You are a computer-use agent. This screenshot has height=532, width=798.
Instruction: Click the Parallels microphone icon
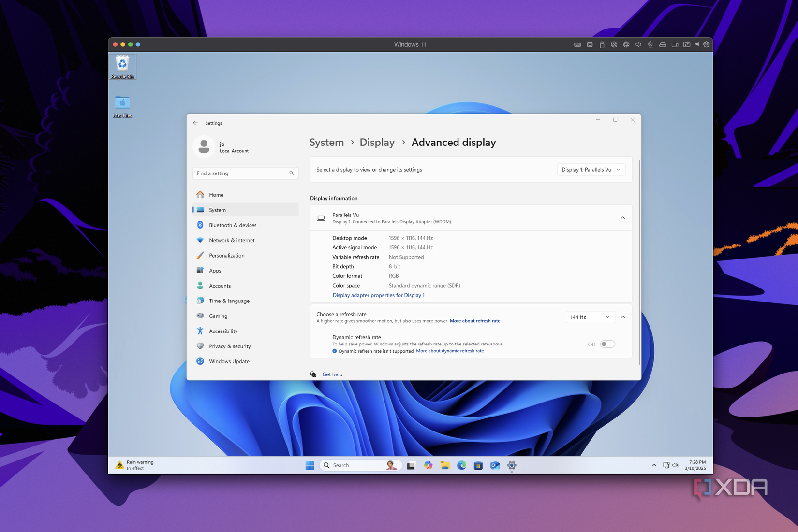[x=650, y=44]
